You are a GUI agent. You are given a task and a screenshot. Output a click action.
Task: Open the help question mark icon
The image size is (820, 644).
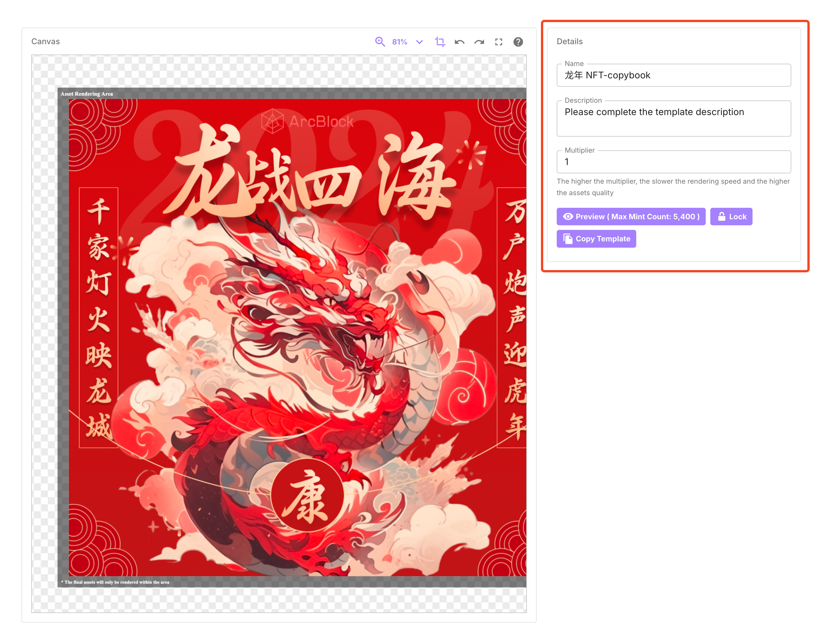[518, 42]
